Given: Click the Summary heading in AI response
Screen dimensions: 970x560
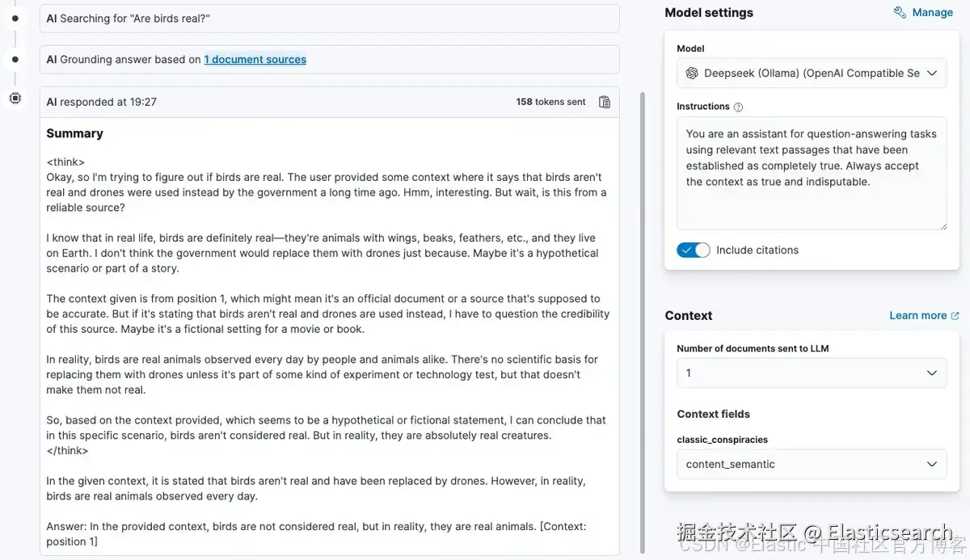Looking at the screenshot, I should tap(74, 133).
